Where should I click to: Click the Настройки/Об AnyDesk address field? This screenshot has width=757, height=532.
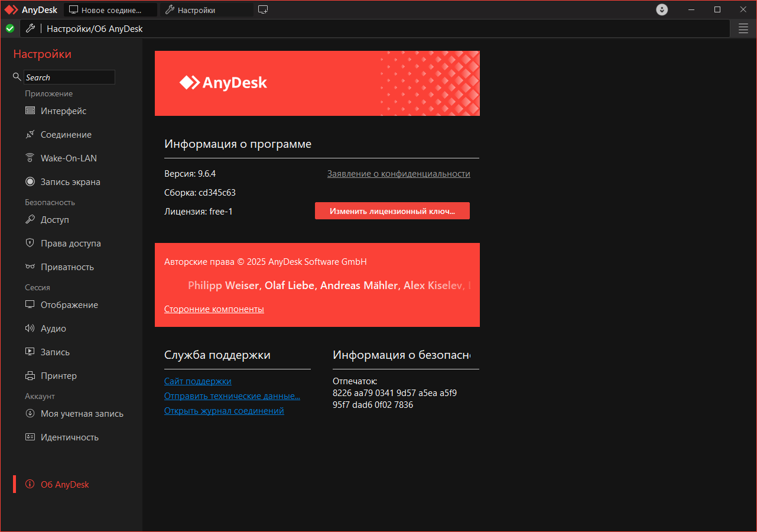pos(375,28)
